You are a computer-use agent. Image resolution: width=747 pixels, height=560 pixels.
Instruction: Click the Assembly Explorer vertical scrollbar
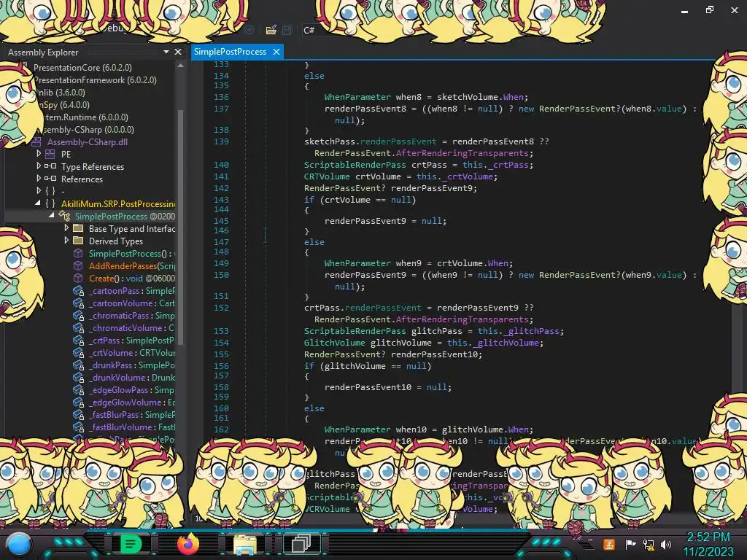pyautogui.click(x=181, y=226)
